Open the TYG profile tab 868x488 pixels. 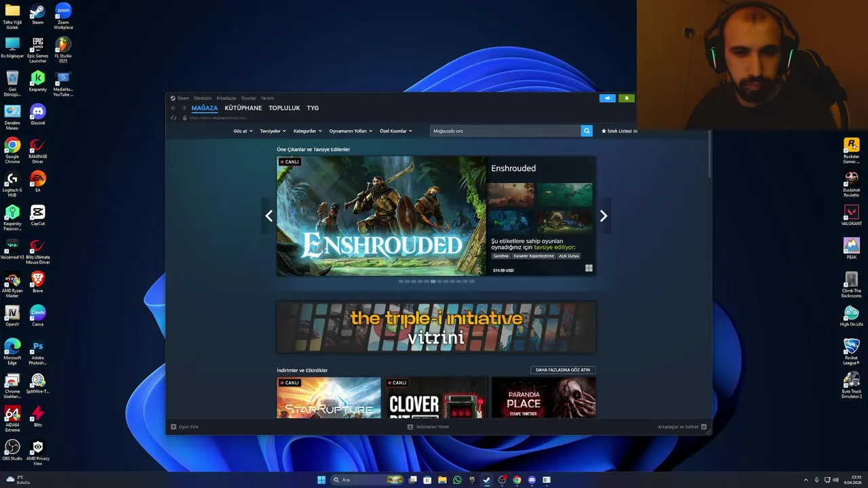click(x=313, y=108)
